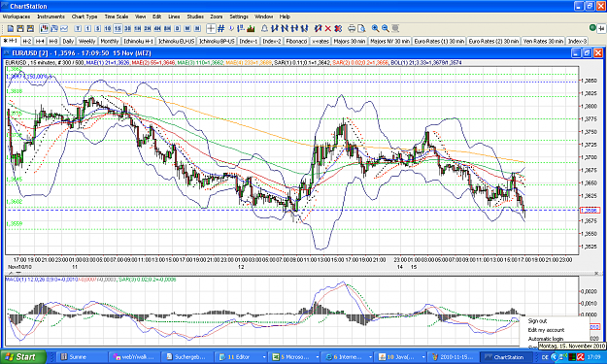Select the 10-minute time scale button
The height and width of the screenshot is (364, 607).
[108, 28]
